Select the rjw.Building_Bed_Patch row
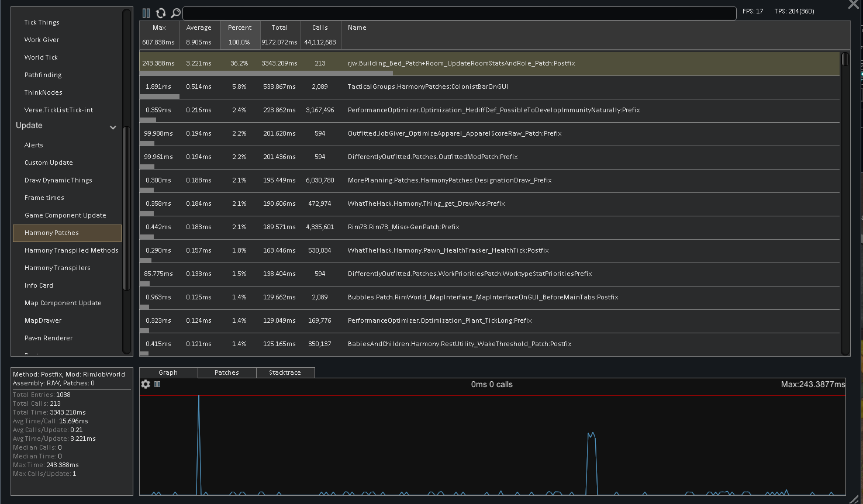 pos(489,64)
